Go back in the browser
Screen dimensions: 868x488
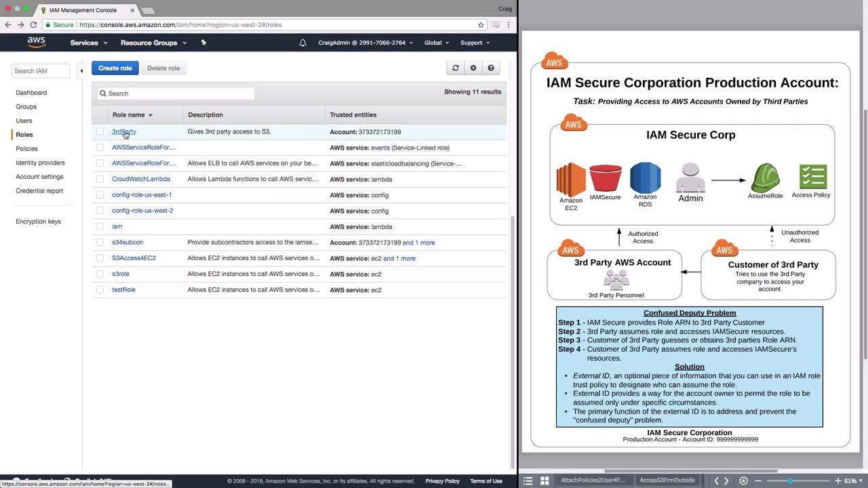click(7, 24)
